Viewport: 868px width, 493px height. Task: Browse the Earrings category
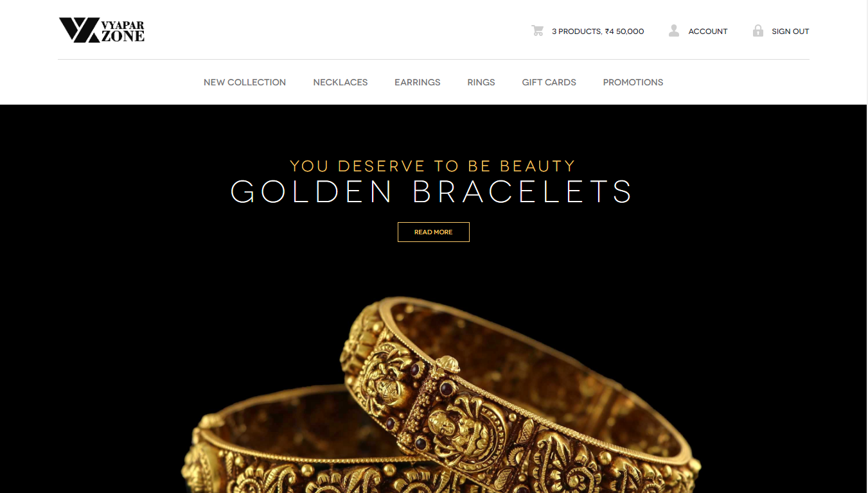pyautogui.click(x=418, y=82)
